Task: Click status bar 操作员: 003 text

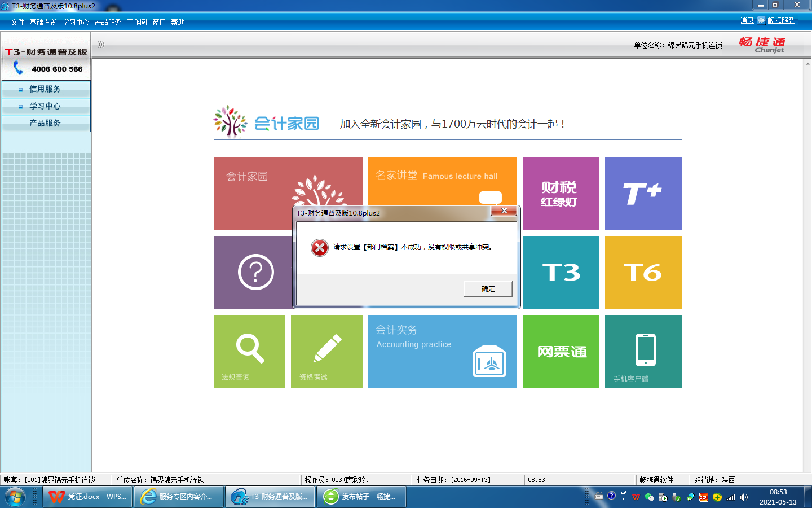Action: point(337,480)
